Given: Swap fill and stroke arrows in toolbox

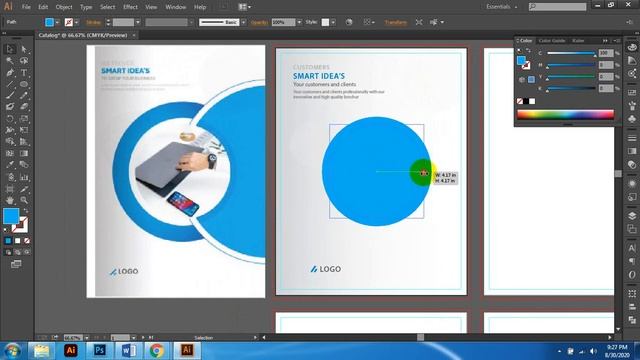Looking at the screenshot, I should 26,211.
